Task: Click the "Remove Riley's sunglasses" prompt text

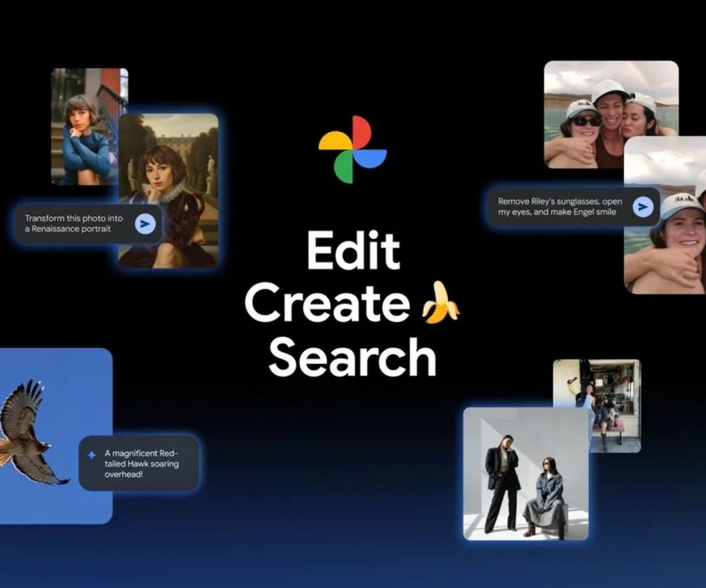Action: [x=560, y=207]
